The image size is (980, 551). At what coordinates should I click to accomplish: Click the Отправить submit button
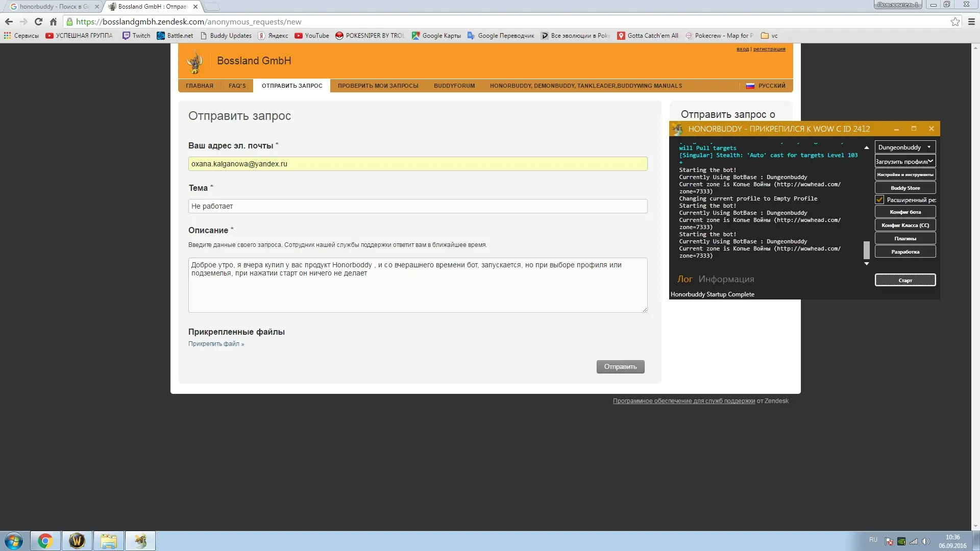[x=620, y=367]
